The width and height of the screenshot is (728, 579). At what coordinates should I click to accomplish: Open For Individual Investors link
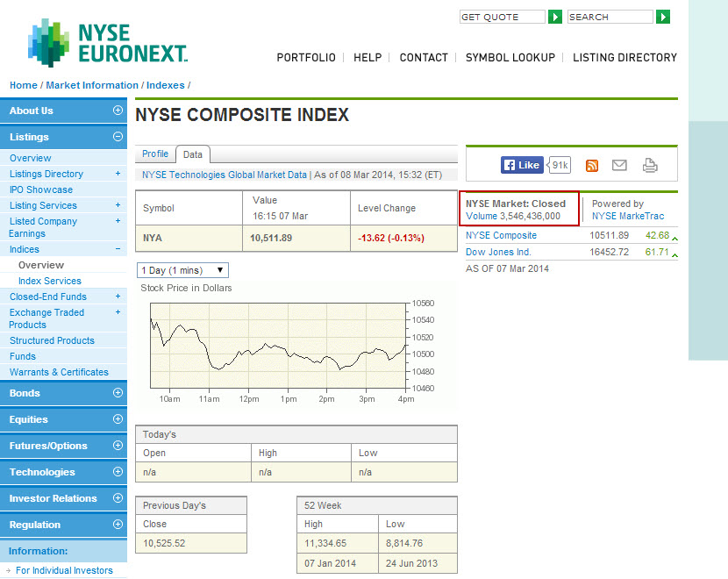[64, 570]
